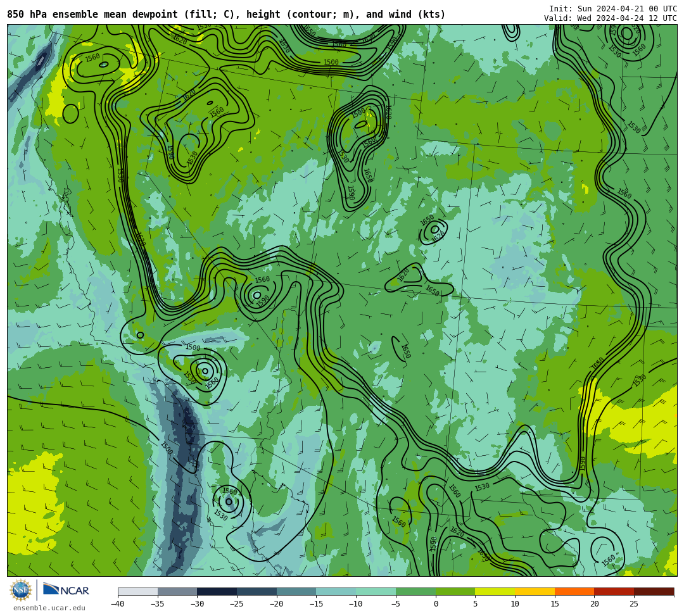Click the orange 15 to 20 colorbar swatch
684x616 pixels.
(x=574, y=591)
